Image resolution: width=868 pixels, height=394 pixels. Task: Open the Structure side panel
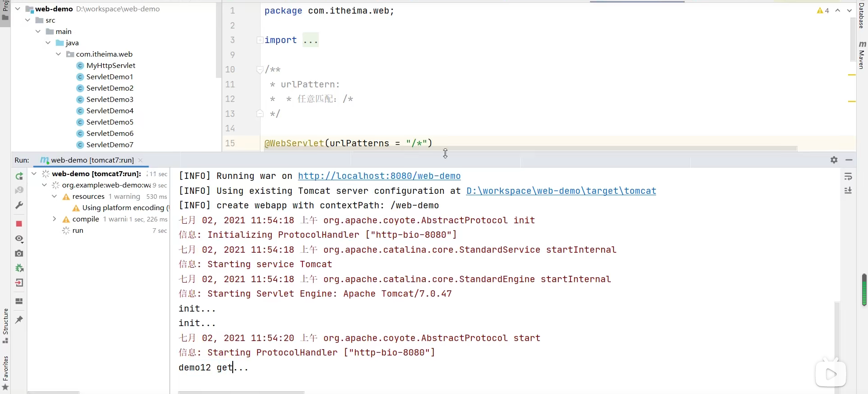5,326
